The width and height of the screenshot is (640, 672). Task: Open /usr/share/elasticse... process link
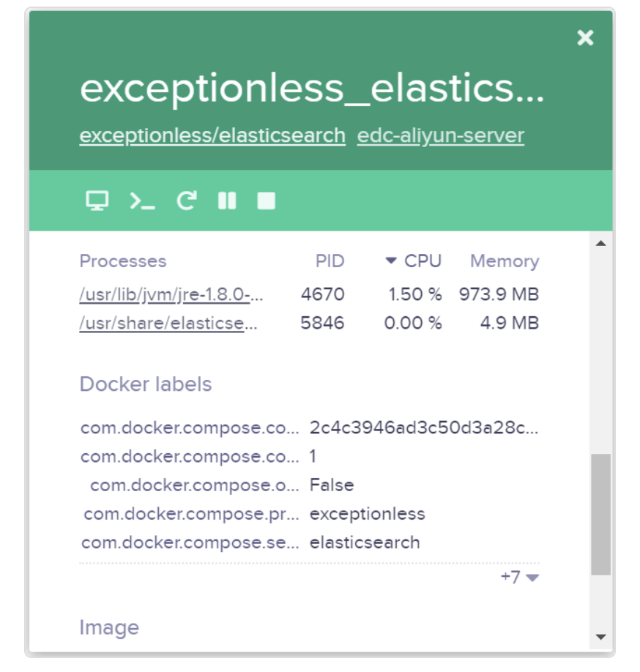(168, 323)
